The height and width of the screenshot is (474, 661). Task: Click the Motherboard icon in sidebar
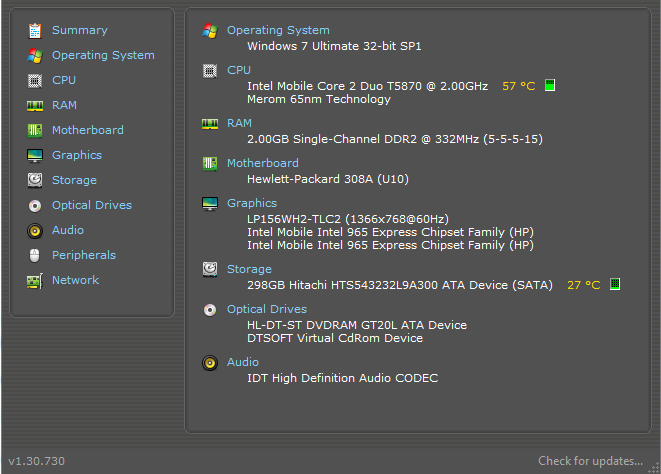pyautogui.click(x=35, y=130)
